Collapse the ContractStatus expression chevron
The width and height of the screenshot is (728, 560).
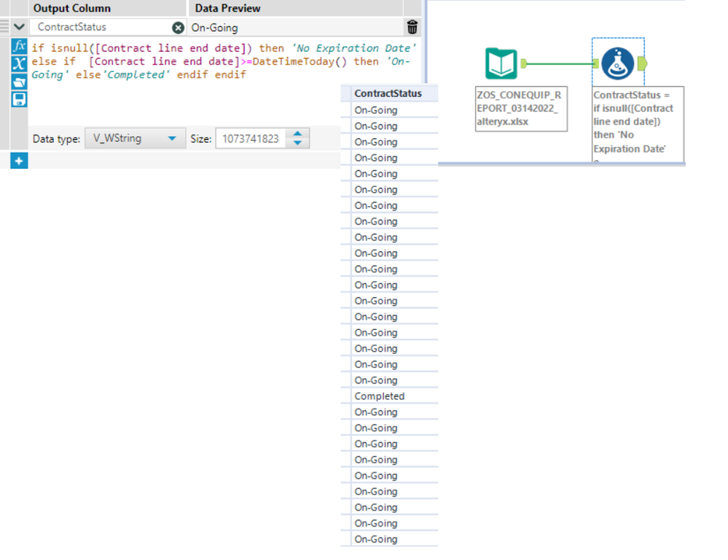click(x=19, y=27)
